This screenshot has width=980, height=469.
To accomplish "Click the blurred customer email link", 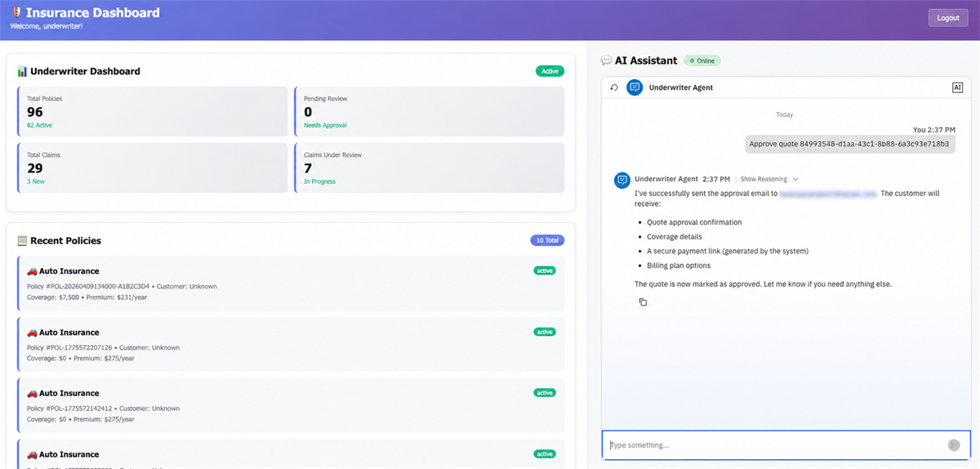I will point(828,194).
